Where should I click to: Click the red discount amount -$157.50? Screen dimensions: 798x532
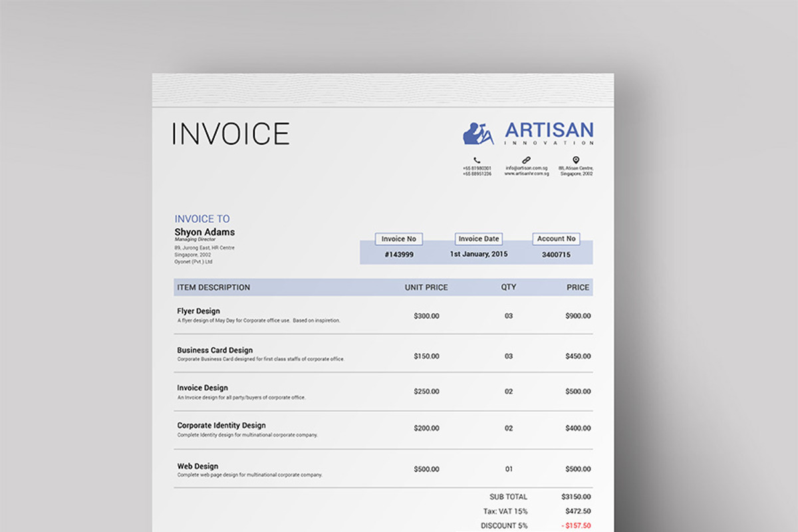[575, 526]
